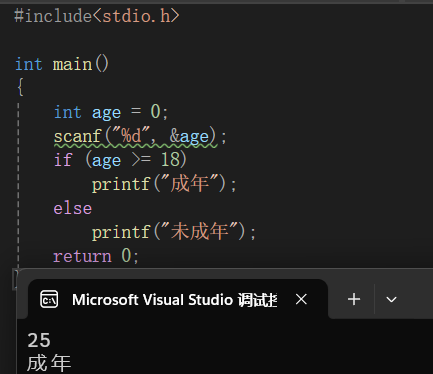Click the 25 input line in console
Image resolution: width=433 pixels, height=374 pixels.
pyautogui.click(x=39, y=340)
